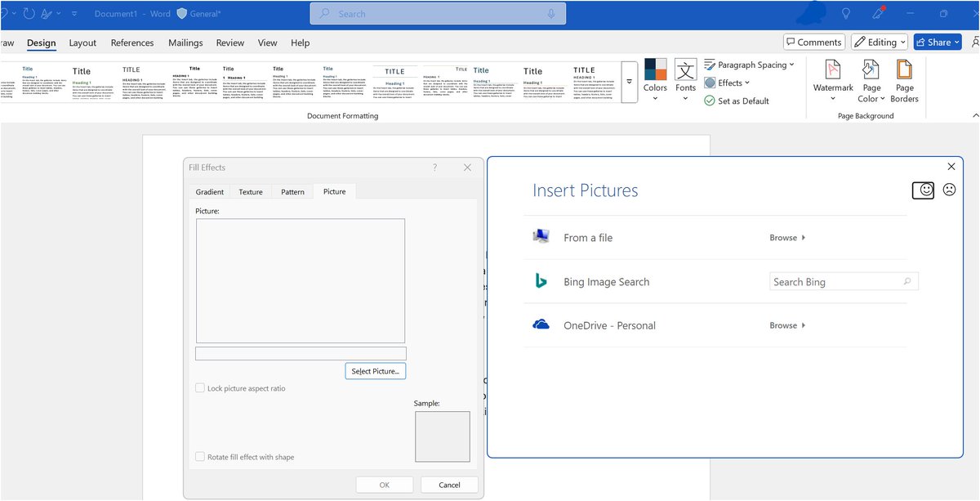
Task: Open the Comments pane button
Action: (x=813, y=42)
